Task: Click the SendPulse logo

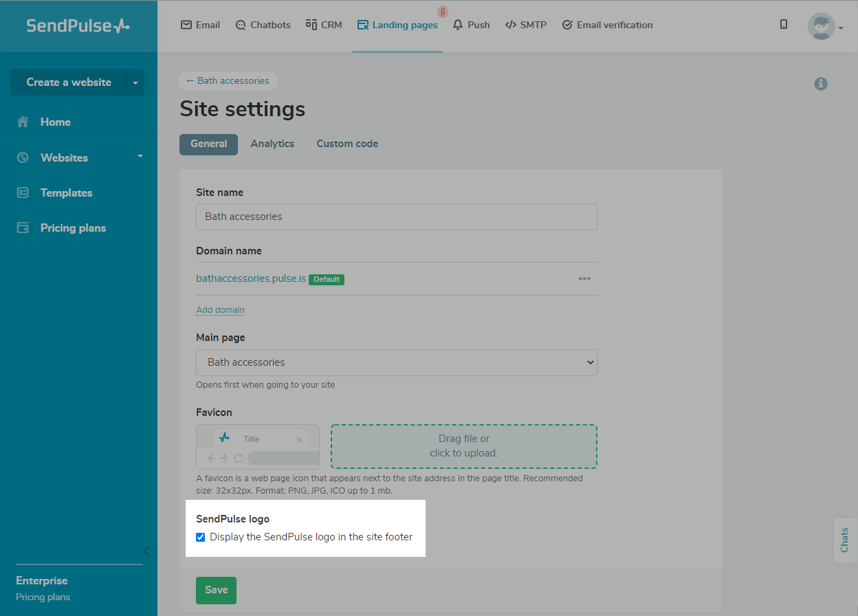Action: click(78, 25)
